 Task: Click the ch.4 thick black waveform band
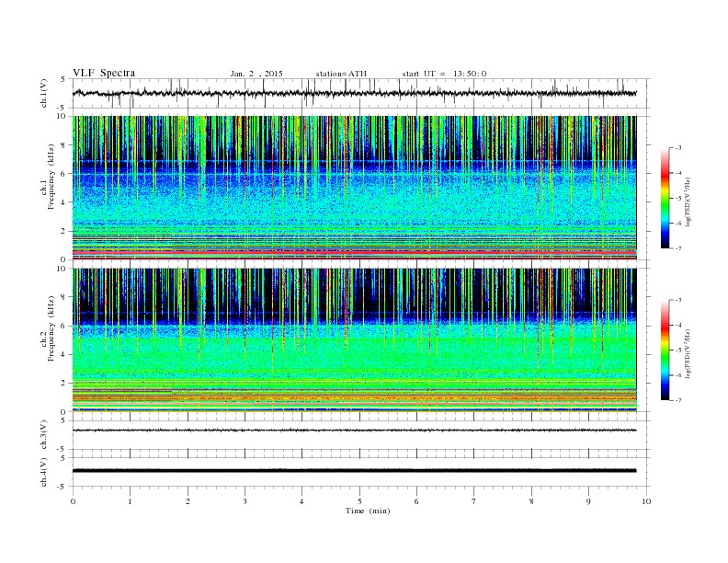[355, 471]
